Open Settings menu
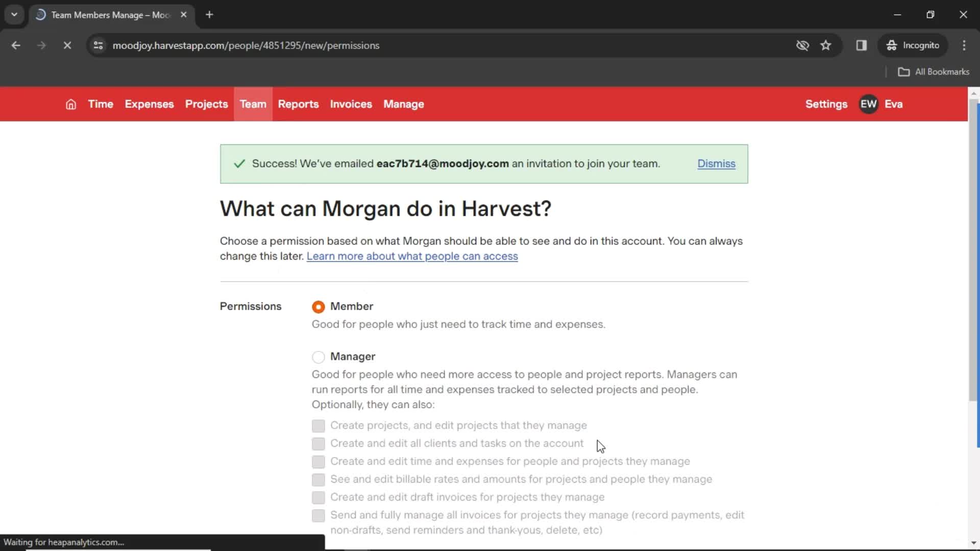980x551 pixels. (x=826, y=104)
